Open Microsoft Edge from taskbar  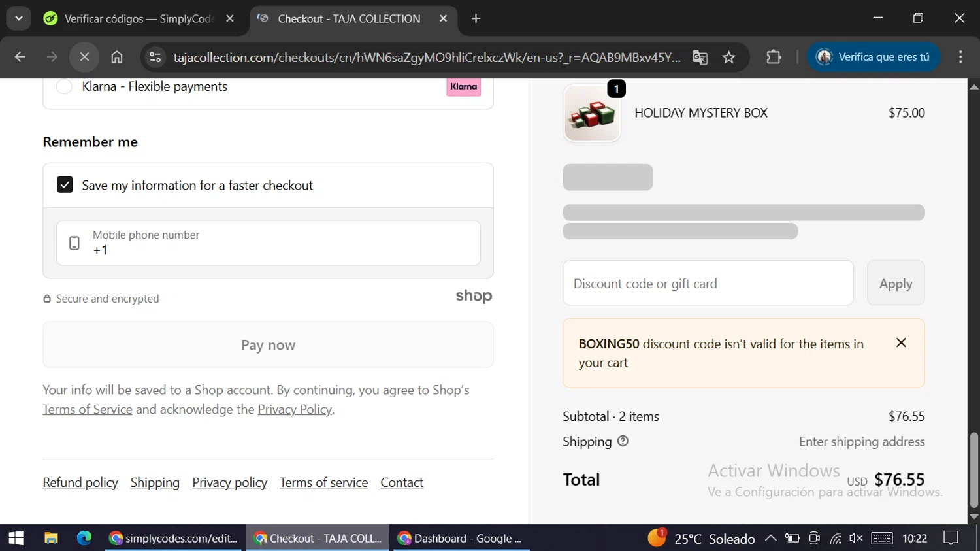[x=84, y=538]
